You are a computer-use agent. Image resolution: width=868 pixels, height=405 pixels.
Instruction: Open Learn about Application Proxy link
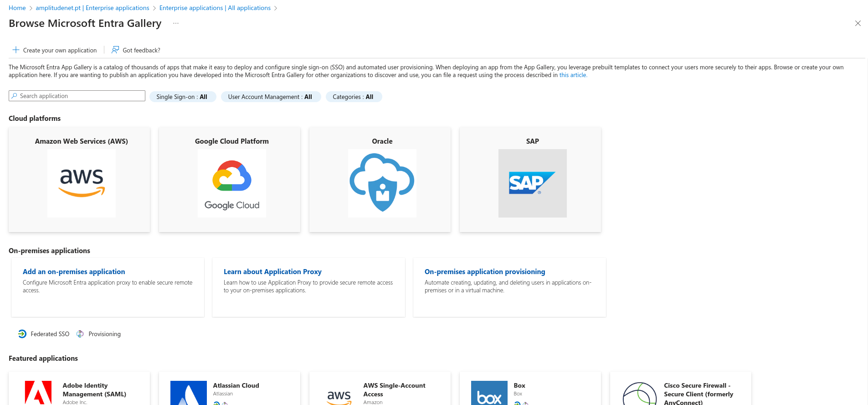pos(272,271)
